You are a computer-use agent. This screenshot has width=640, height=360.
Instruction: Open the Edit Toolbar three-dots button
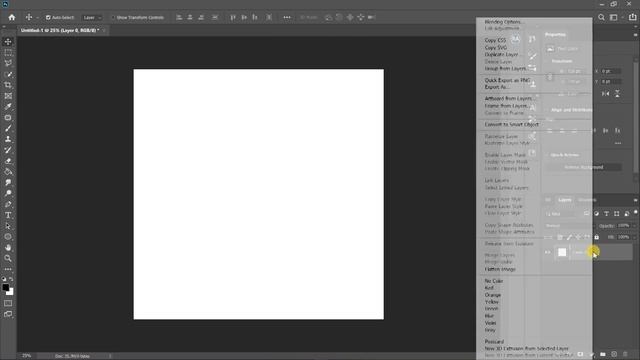[x=8, y=269]
